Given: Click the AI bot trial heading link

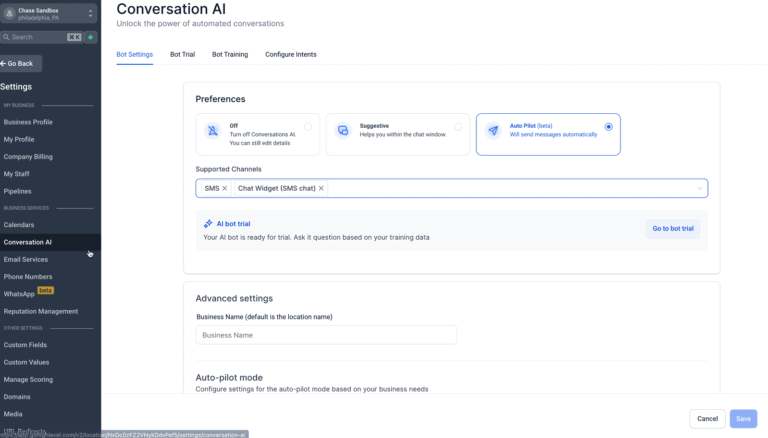Looking at the screenshot, I should (x=234, y=223).
